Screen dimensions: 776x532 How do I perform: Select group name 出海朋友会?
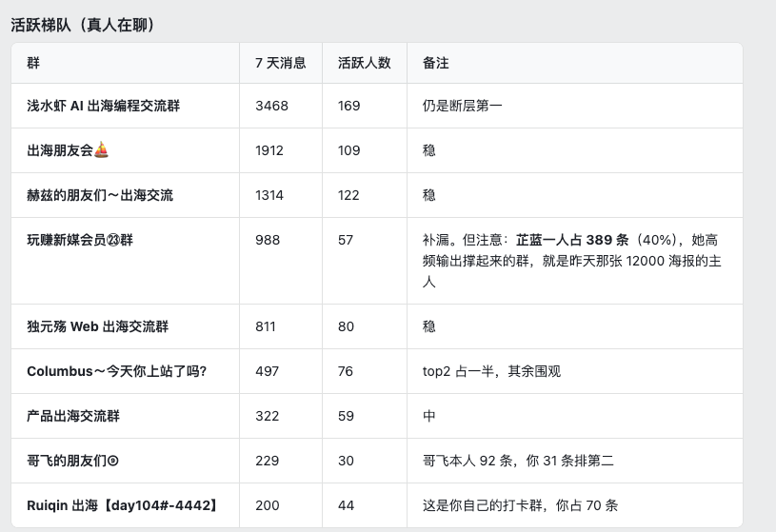click(x=60, y=150)
